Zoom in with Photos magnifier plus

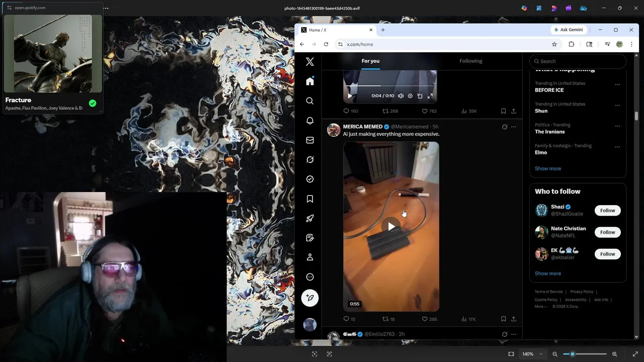(x=614, y=354)
